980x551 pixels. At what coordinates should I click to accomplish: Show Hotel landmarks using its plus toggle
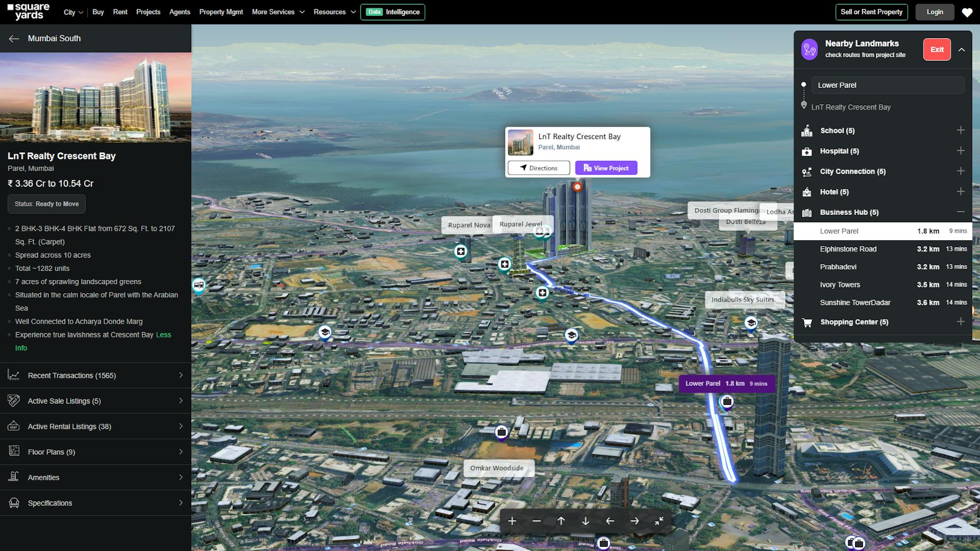[961, 192]
